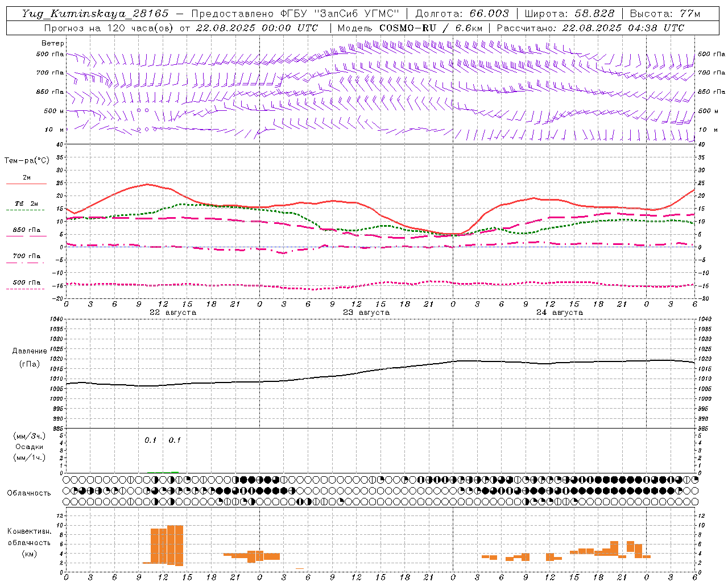
Task: Click the Рассчитано: 22.08.2025 04:38 UTC timestamp
Action: pos(590,28)
